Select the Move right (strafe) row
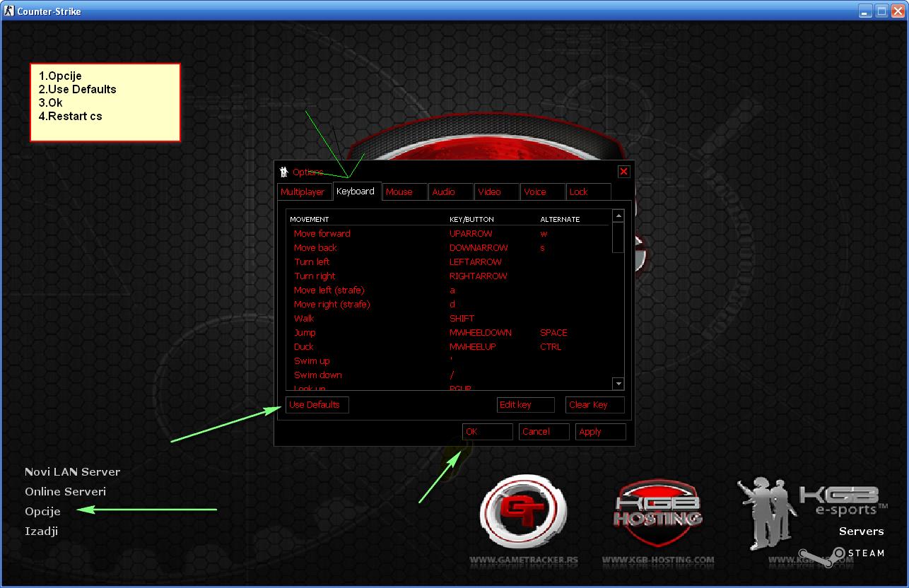The width and height of the screenshot is (909, 588). click(x=450, y=305)
